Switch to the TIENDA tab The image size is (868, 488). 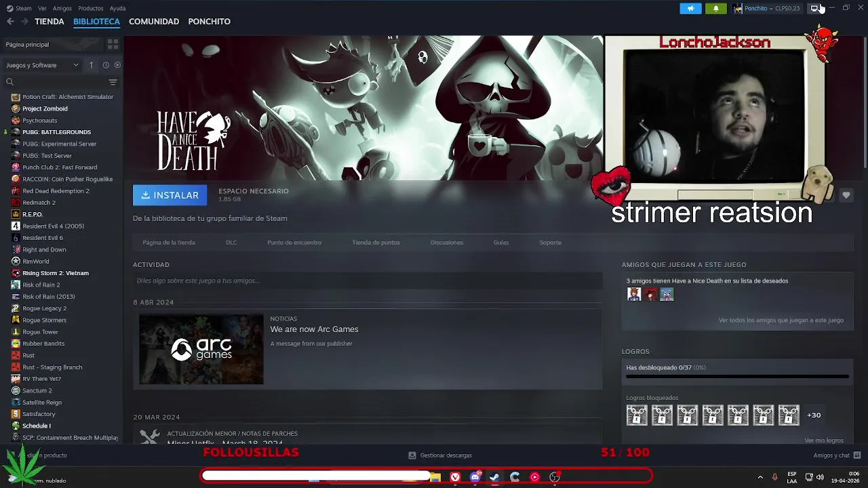(50, 22)
